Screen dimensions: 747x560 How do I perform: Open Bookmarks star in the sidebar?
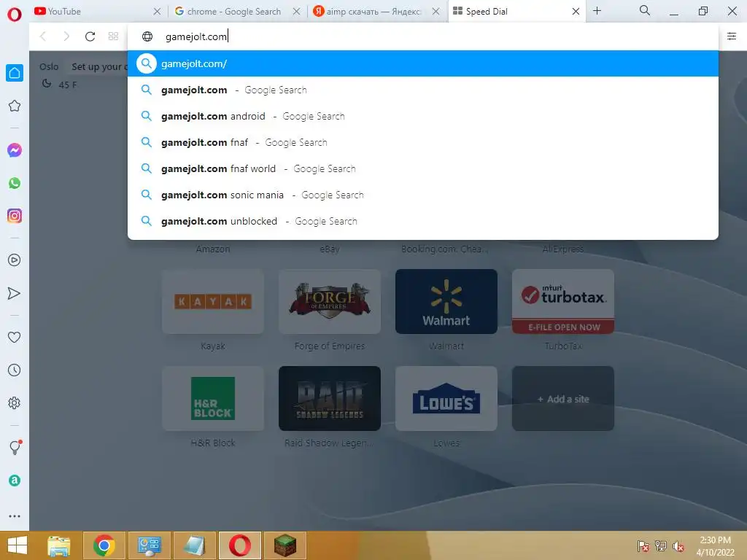point(15,106)
